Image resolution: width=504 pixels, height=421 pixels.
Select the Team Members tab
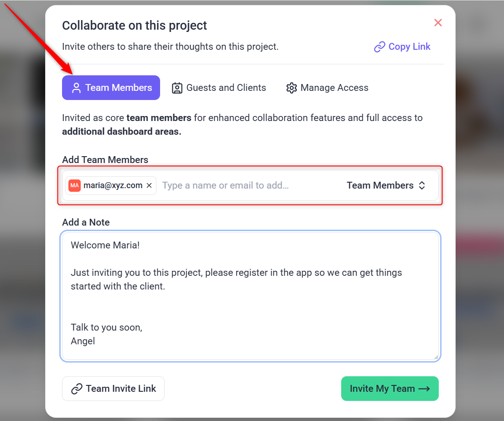pyautogui.click(x=111, y=88)
